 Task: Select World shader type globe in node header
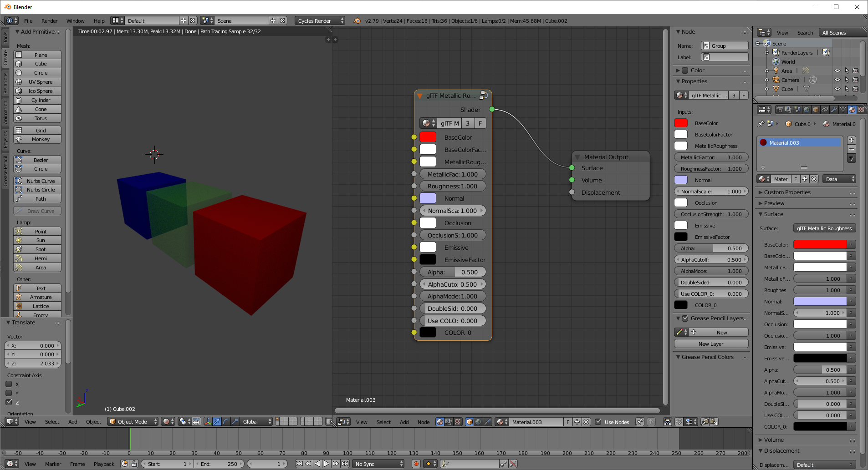point(478,422)
